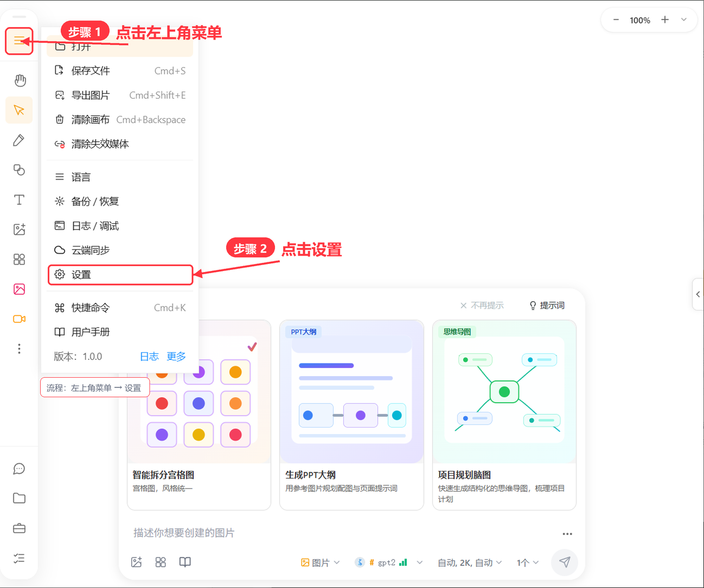This screenshot has height=588, width=704.
Task: Click the 日志 version link
Action: [149, 357]
